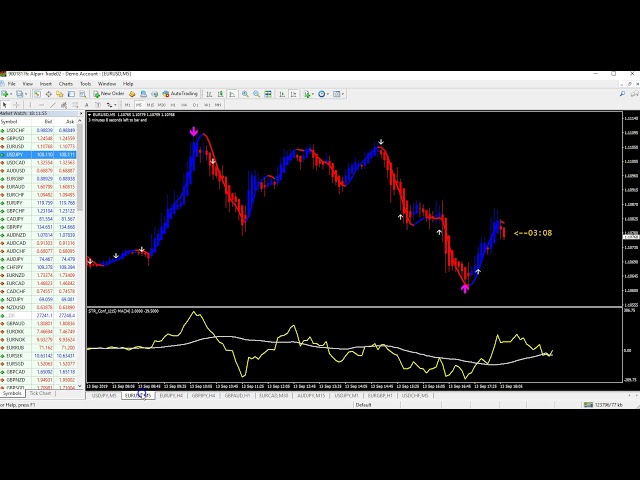The height and width of the screenshot is (480, 640).
Task: Click the New Chart icon in the toolbar
Action: click(x=7, y=93)
